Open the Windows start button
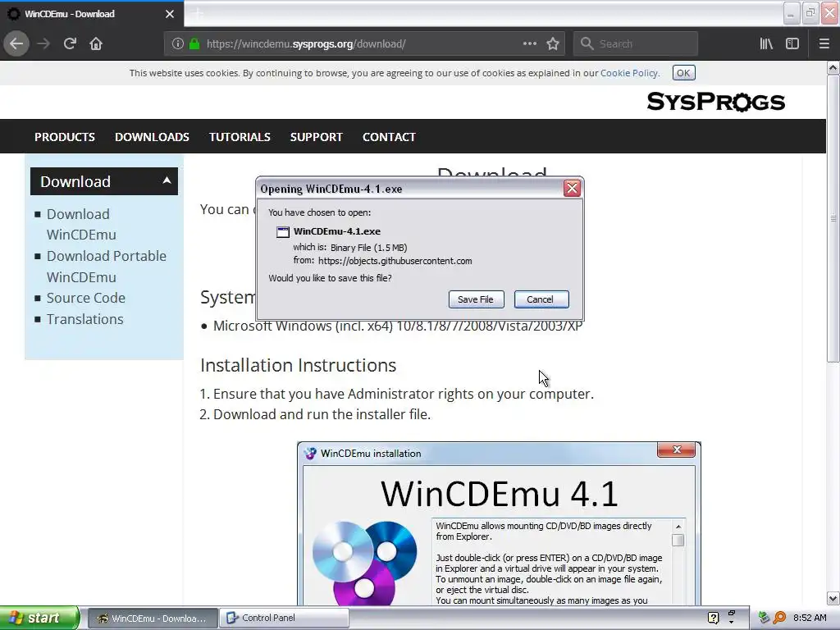This screenshot has width=840, height=630. (x=39, y=618)
